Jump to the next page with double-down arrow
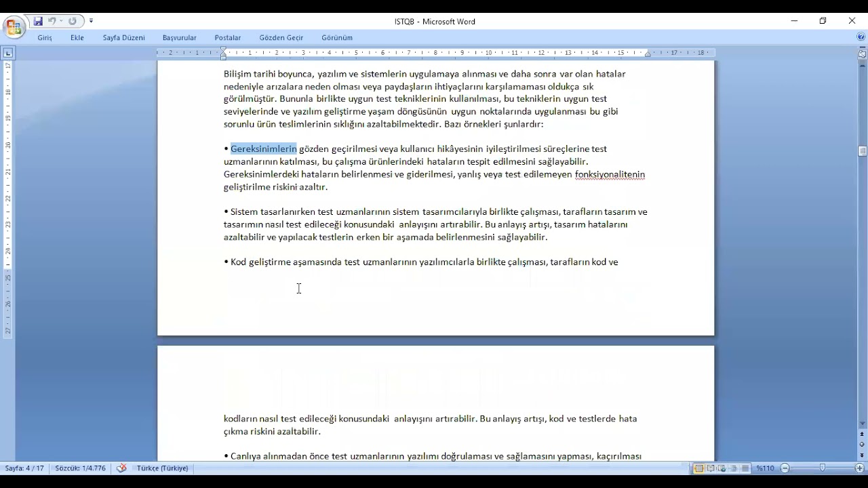The height and width of the screenshot is (488, 868). (x=863, y=455)
